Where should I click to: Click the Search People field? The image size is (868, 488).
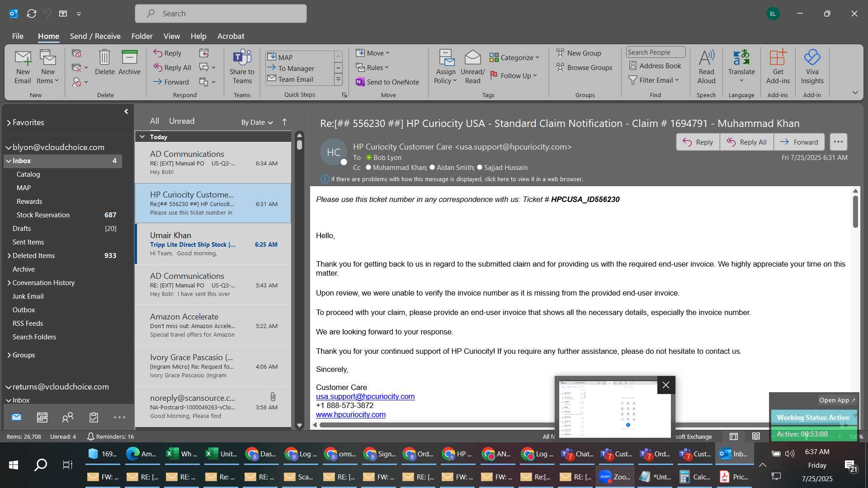tap(656, 52)
